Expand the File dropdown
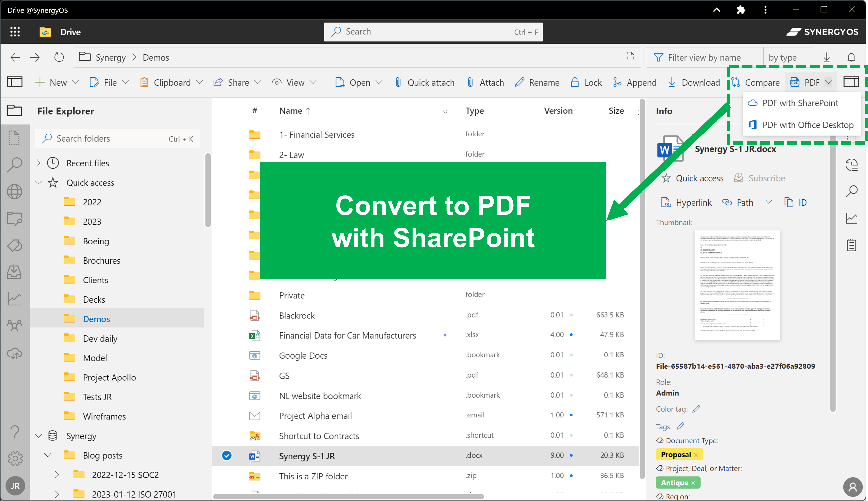The image size is (868, 501). tap(126, 82)
